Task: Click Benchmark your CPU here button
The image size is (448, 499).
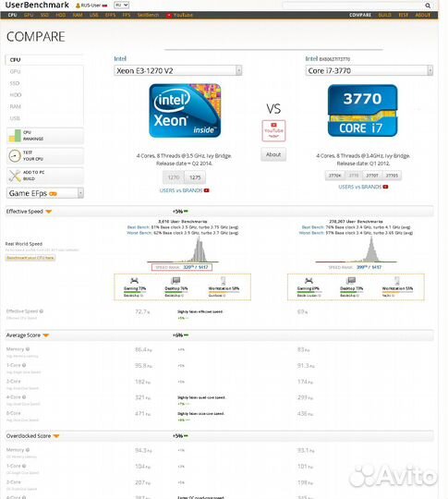Action: pos(30,258)
